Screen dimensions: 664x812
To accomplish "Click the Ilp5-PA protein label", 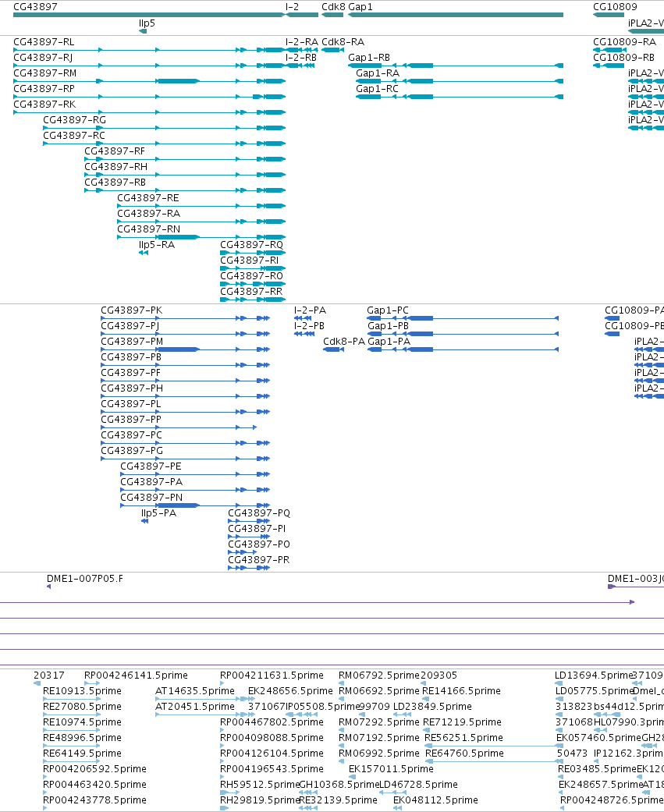I will pyautogui.click(x=159, y=512).
